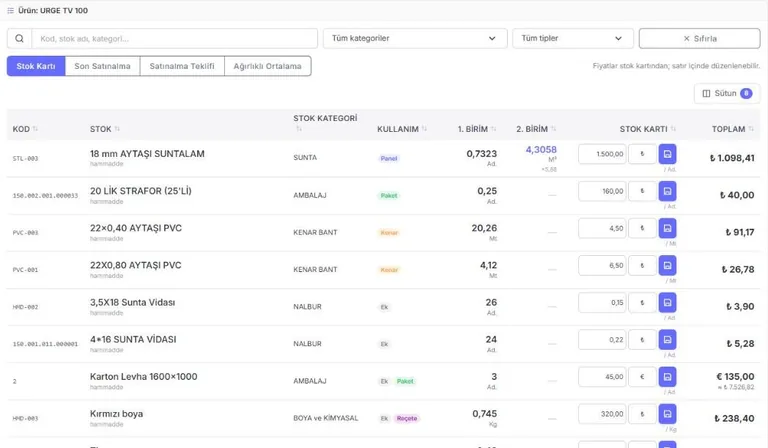Click the blue 4,3058 second unit value
The width and height of the screenshot is (768, 448).
pyautogui.click(x=541, y=149)
